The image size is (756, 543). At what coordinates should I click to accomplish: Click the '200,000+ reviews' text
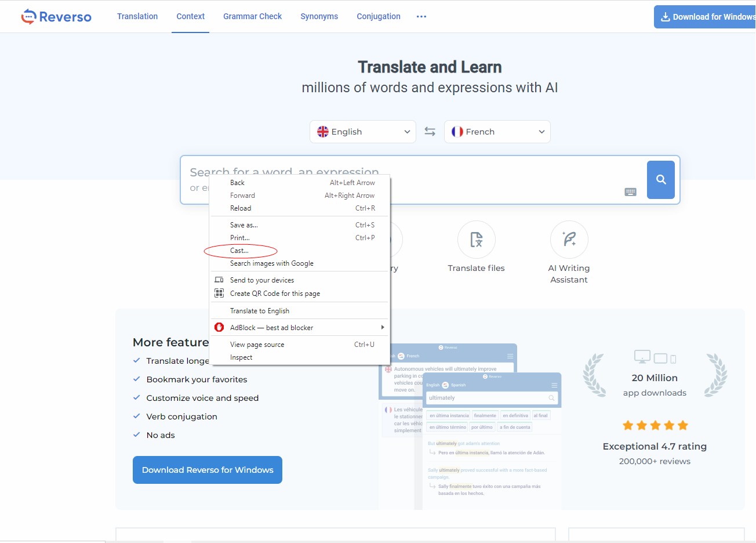(x=655, y=461)
